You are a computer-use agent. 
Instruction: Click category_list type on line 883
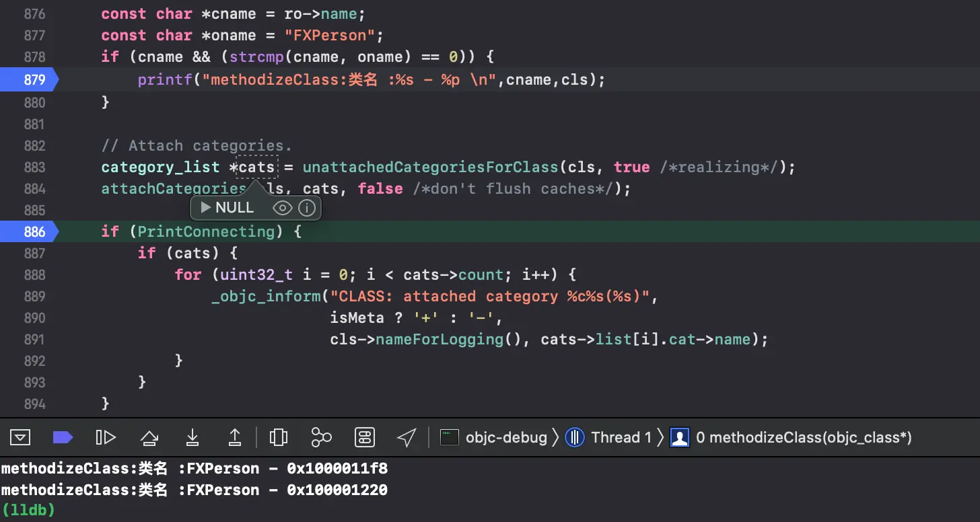point(160,167)
